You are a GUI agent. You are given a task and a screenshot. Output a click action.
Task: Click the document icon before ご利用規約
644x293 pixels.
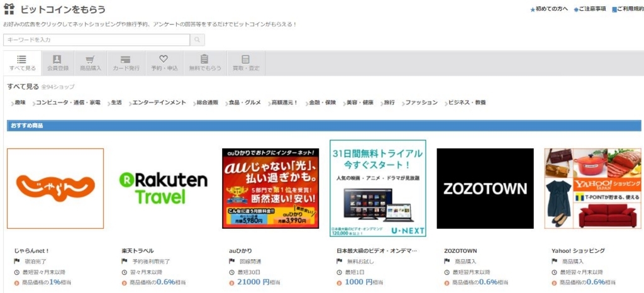614,9
